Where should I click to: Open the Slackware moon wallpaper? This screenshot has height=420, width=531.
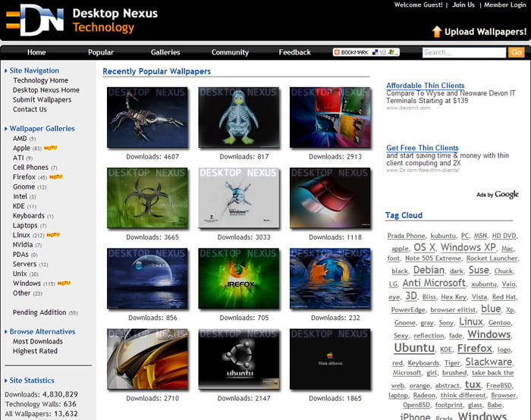[147, 278]
